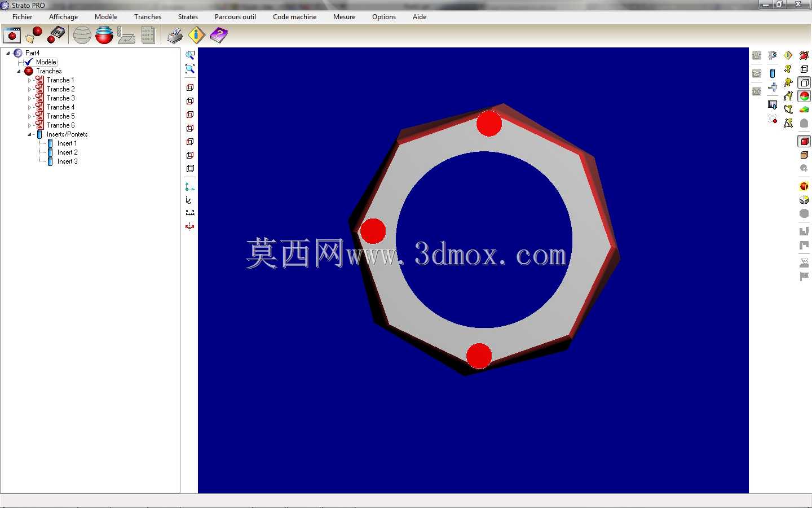Open the Aide menu

[x=420, y=17]
